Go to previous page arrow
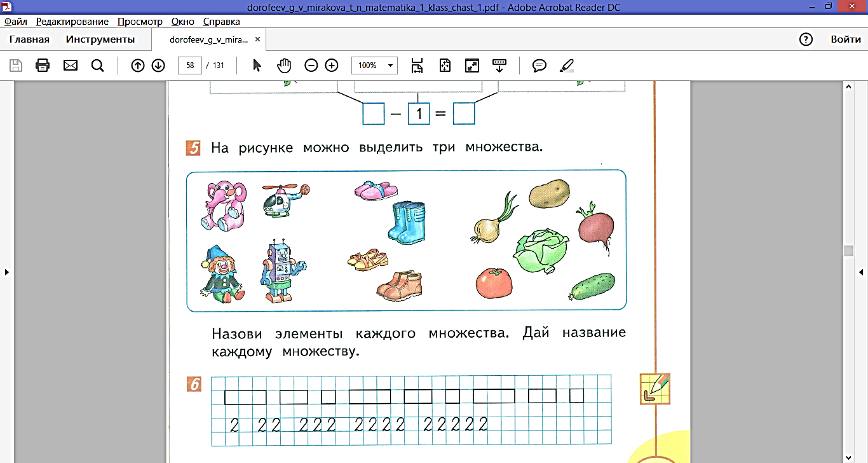Screen dimensions: 868x463 (x=138, y=66)
